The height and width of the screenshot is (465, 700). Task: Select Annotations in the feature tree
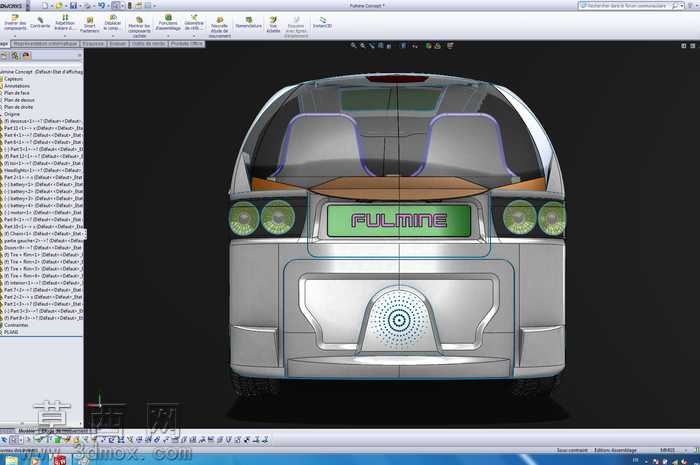click(x=17, y=86)
